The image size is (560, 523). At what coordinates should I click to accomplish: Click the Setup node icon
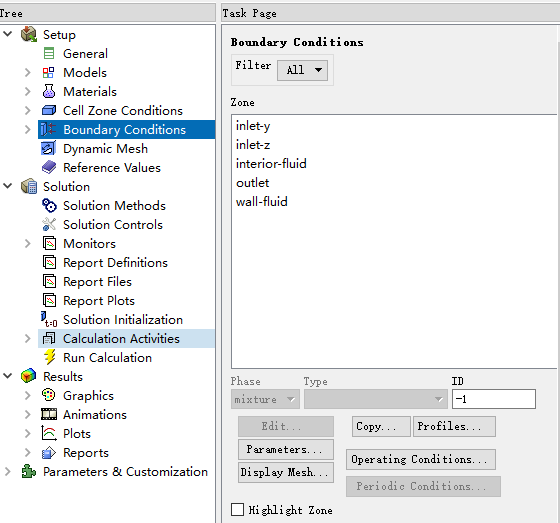pyautogui.click(x=29, y=35)
